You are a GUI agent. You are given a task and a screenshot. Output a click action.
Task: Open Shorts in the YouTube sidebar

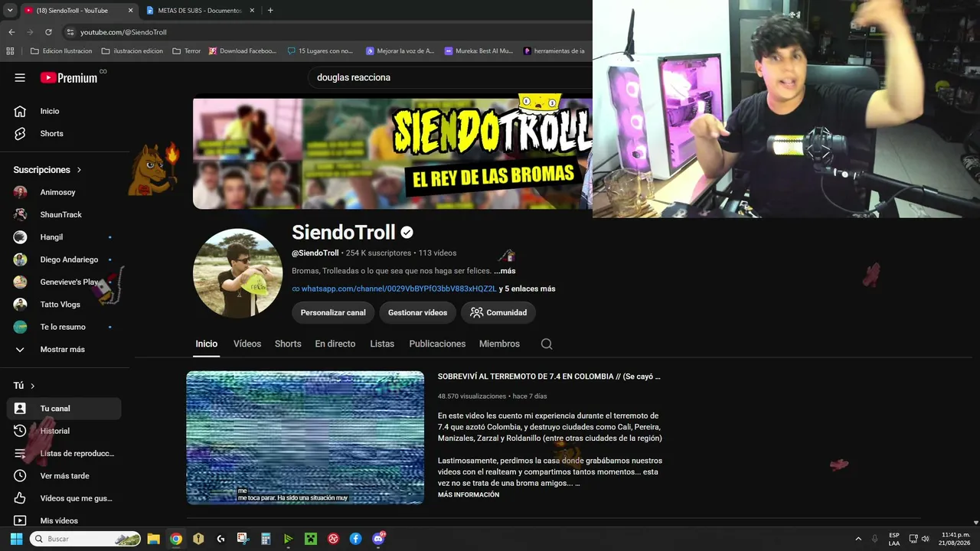coord(64,133)
